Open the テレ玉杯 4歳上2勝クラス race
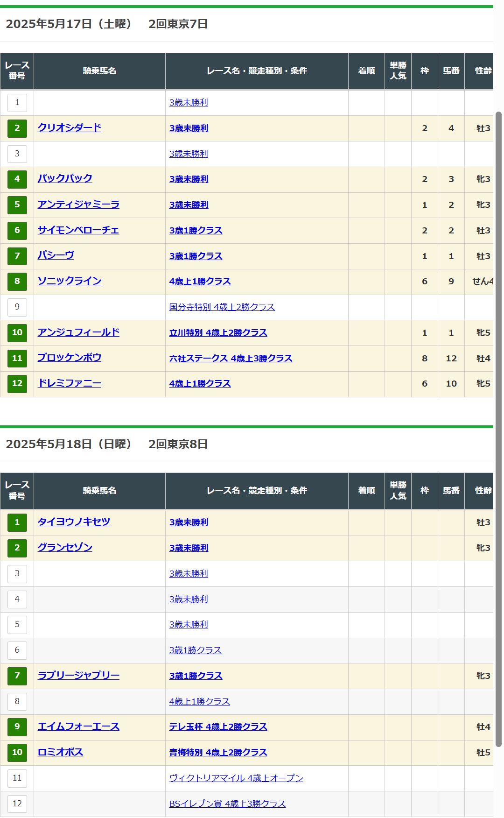This screenshot has height=818, width=504. (x=218, y=727)
